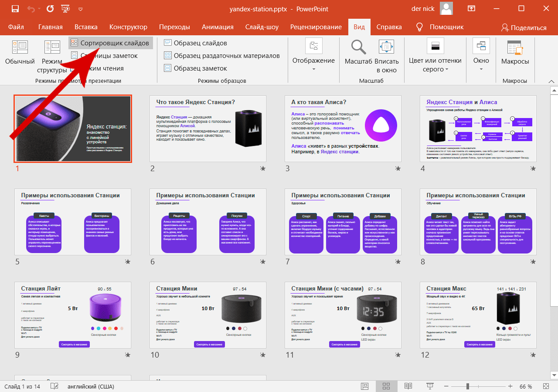
Task: Switch to Режим структуры outline view
Action: [x=52, y=57]
